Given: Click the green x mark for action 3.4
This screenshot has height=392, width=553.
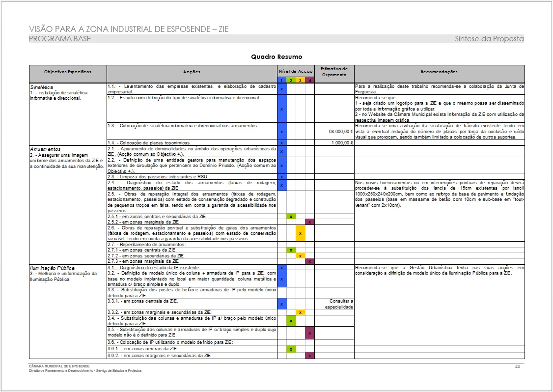Looking at the screenshot, I should click(x=291, y=321).
